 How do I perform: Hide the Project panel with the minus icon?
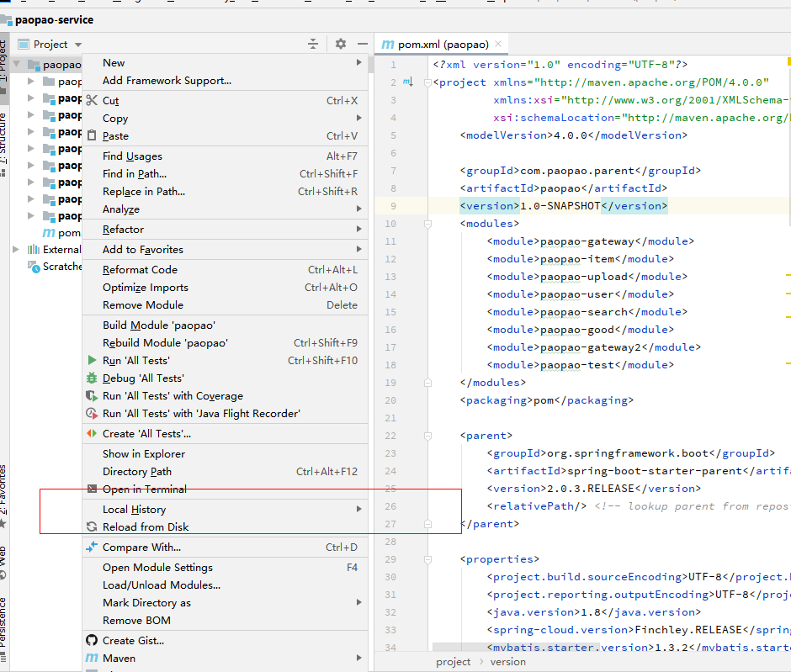click(x=362, y=44)
